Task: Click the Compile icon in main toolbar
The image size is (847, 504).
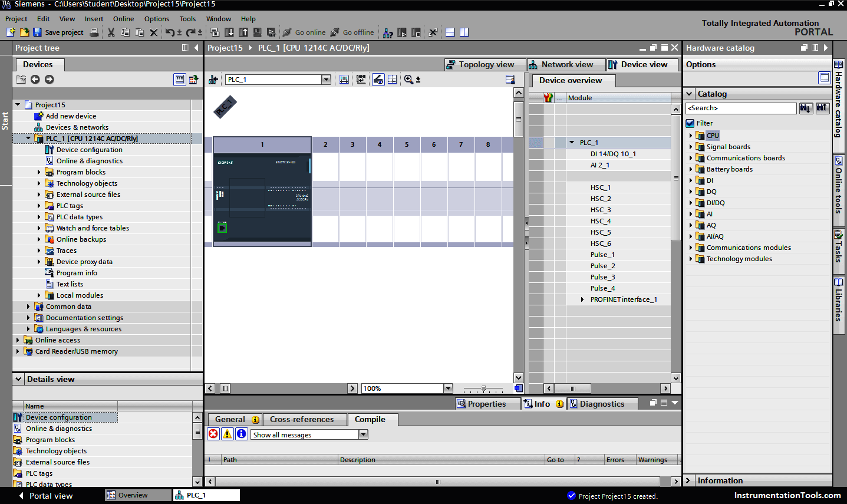Action: coord(215,32)
